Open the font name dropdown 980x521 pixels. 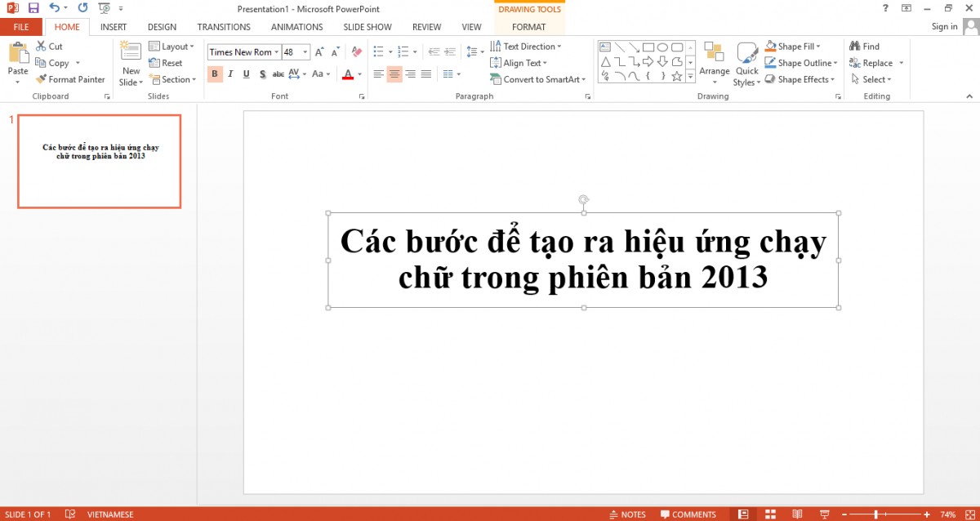(x=277, y=52)
